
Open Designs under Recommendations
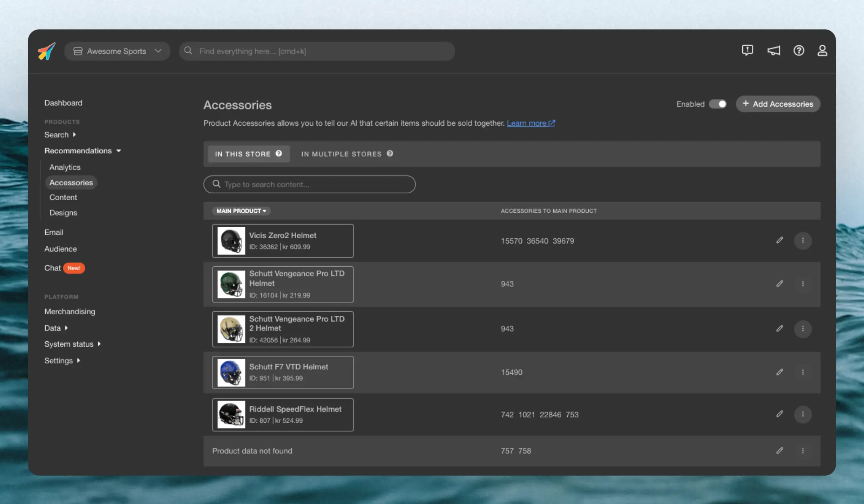[63, 212]
